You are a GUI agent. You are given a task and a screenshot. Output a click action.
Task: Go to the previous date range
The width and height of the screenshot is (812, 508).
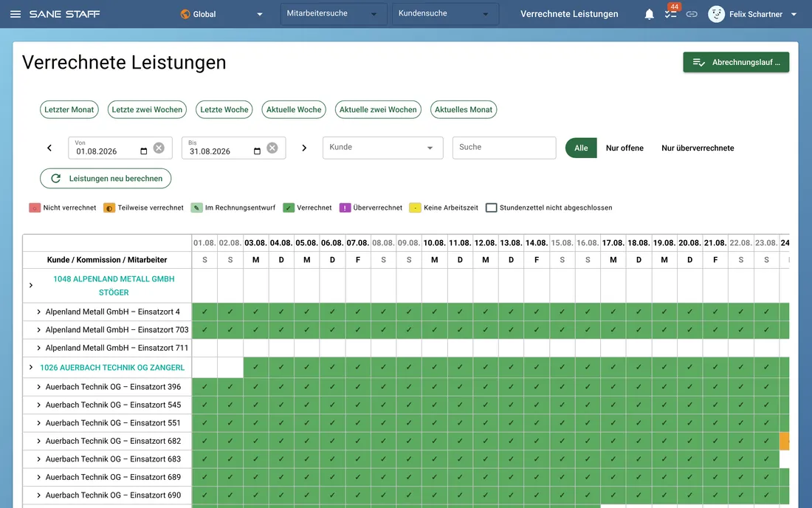(49, 148)
